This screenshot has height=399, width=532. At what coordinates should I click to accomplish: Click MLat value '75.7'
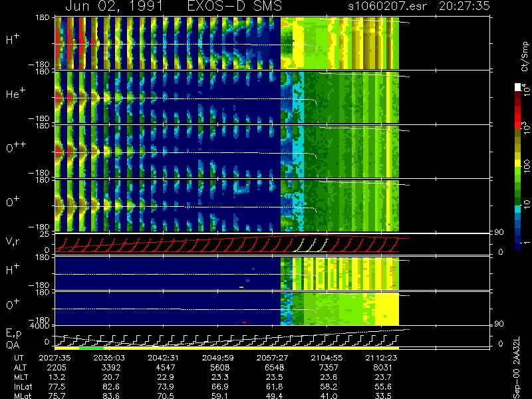(x=57, y=396)
